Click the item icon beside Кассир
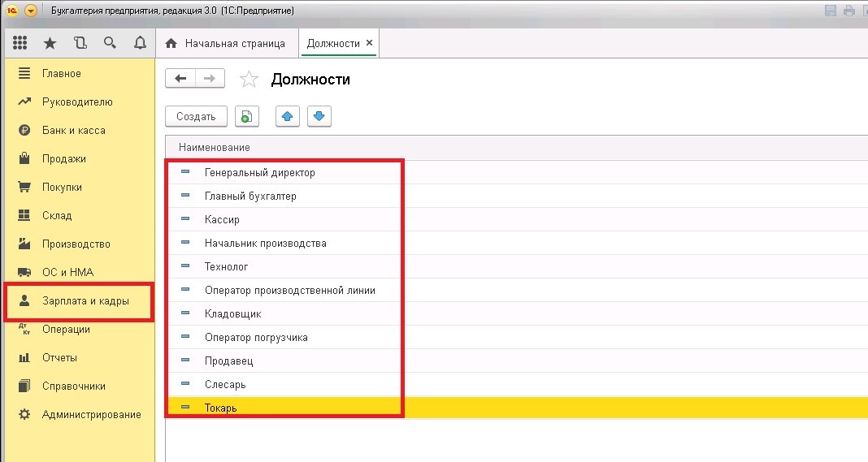The image size is (868, 462). click(185, 218)
